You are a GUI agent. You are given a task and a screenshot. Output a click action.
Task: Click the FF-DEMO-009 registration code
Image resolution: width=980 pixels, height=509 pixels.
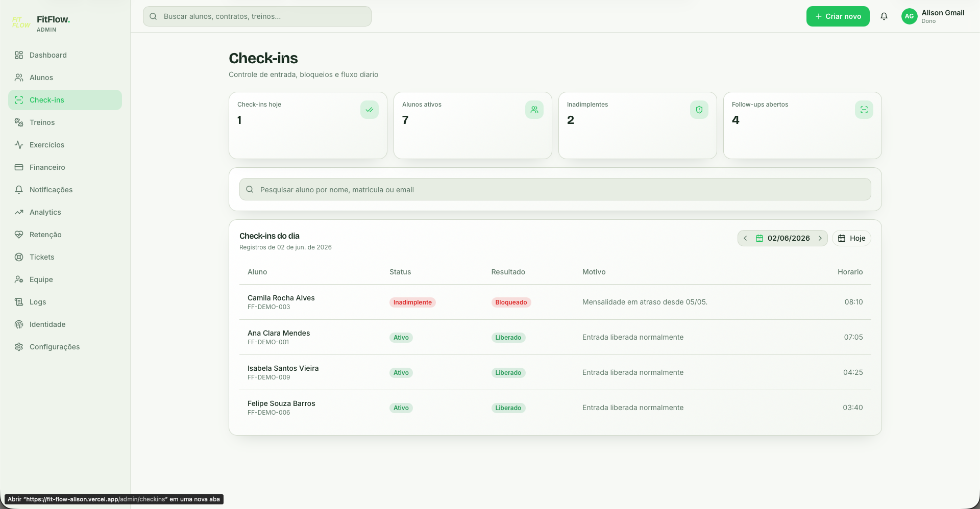[268, 377]
